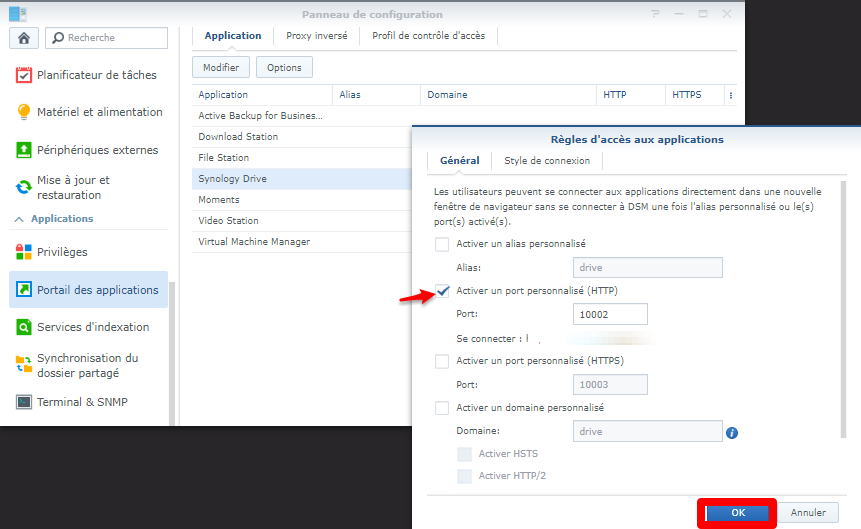Sort by Application column header
The height and width of the screenshot is (529, 861).
[262, 95]
